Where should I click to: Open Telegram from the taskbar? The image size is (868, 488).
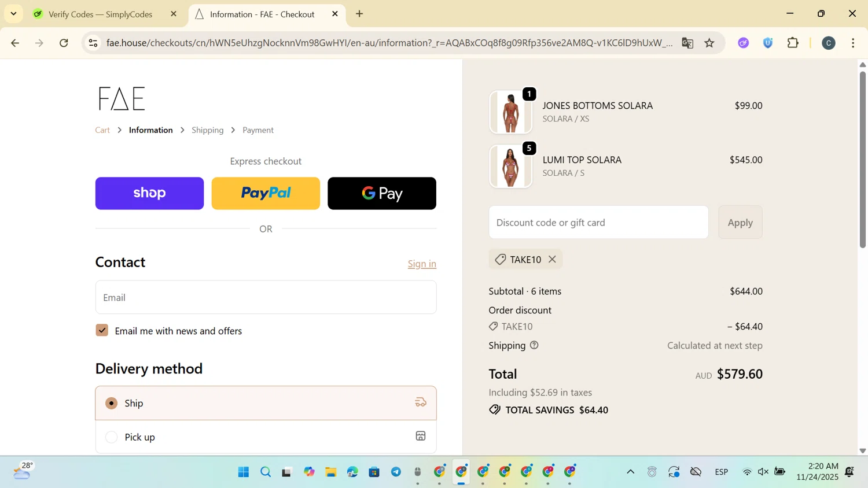[396, 472]
